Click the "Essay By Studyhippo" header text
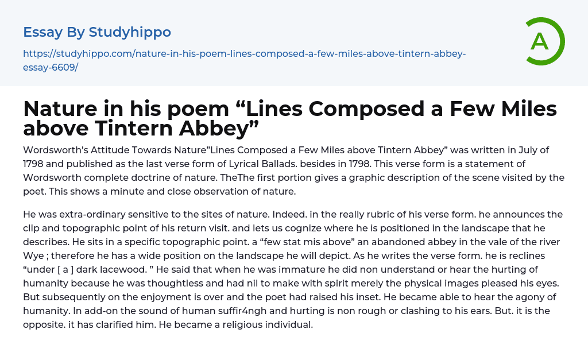Image resolution: width=588 pixels, height=364 pixels. [x=97, y=32]
